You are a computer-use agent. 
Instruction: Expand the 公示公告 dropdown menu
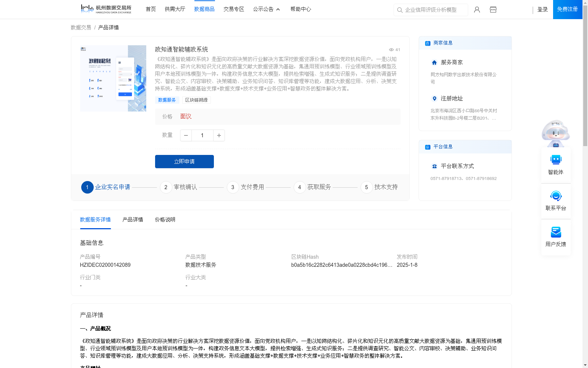click(x=266, y=9)
